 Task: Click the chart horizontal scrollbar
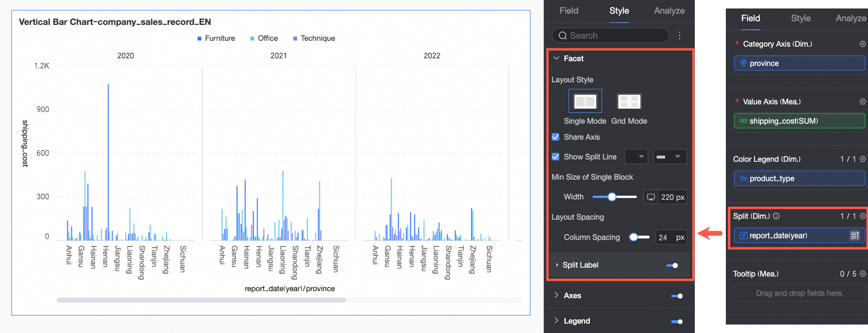(201, 300)
